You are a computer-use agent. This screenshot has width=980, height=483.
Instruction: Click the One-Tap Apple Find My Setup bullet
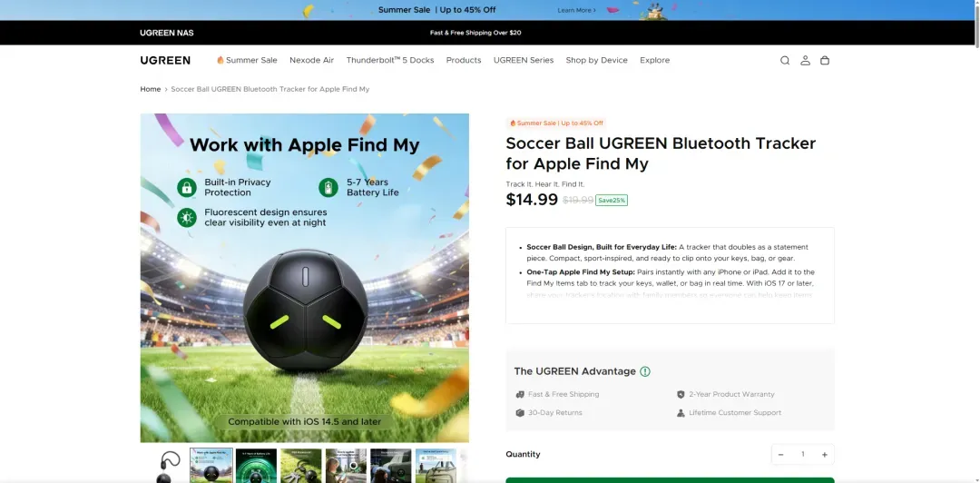(x=671, y=283)
